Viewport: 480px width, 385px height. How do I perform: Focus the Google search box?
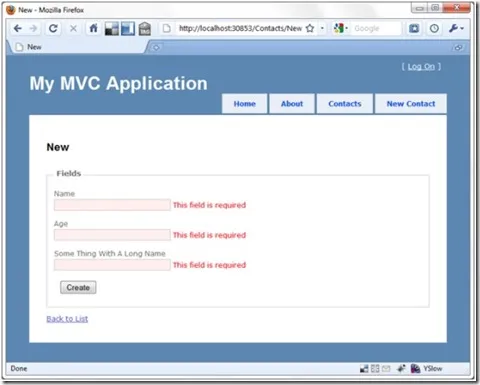point(376,28)
